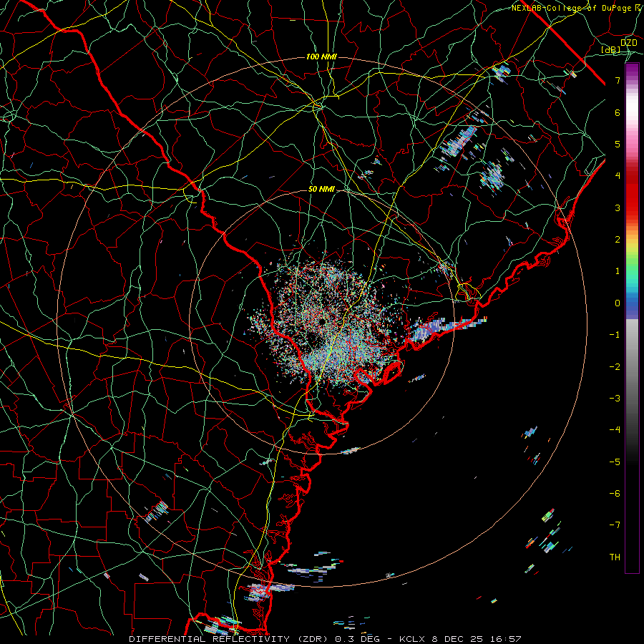Click the 5 dB value on the scale
This screenshot has height=644, width=644.
tap(618, 144)
